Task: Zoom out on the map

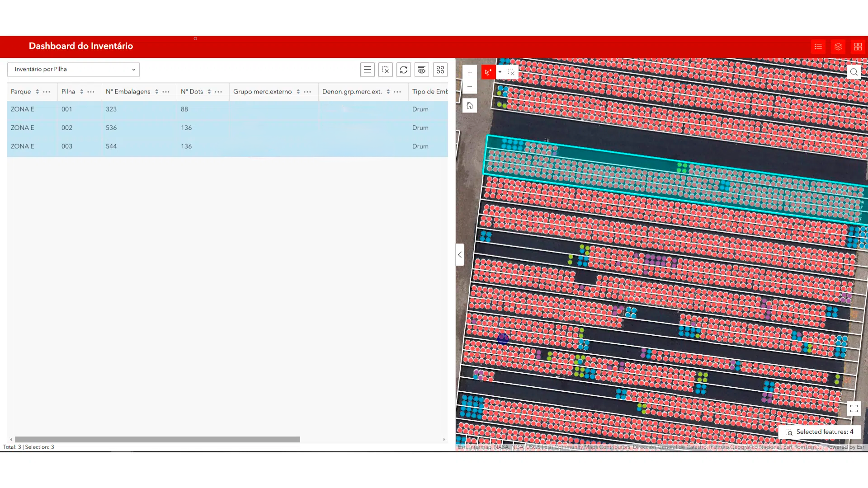Action: coord(470,87)
